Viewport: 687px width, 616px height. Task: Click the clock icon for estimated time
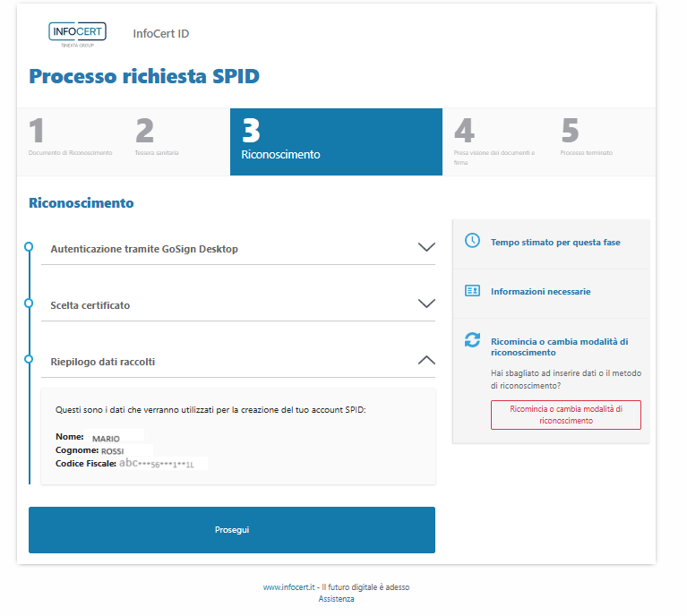[472, 242]
